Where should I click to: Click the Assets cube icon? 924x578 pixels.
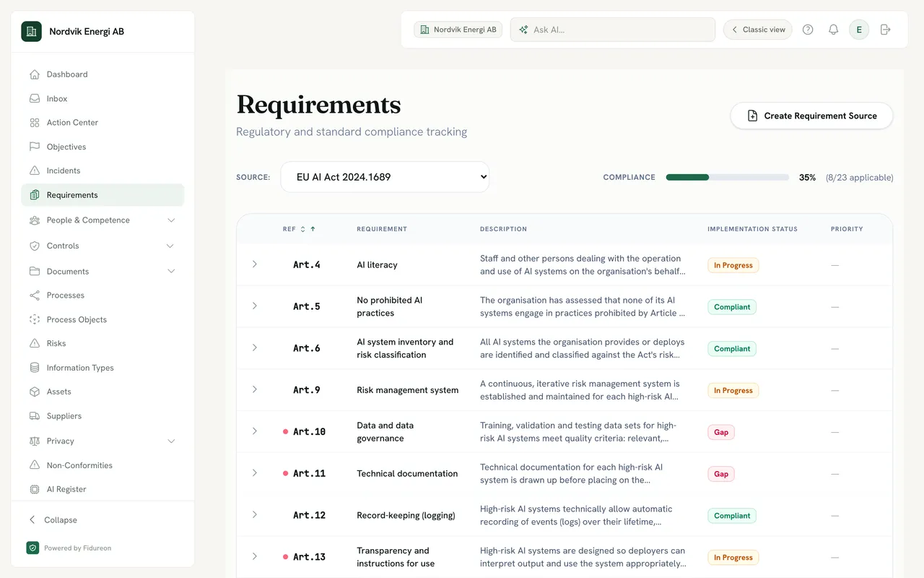[35, 392]
